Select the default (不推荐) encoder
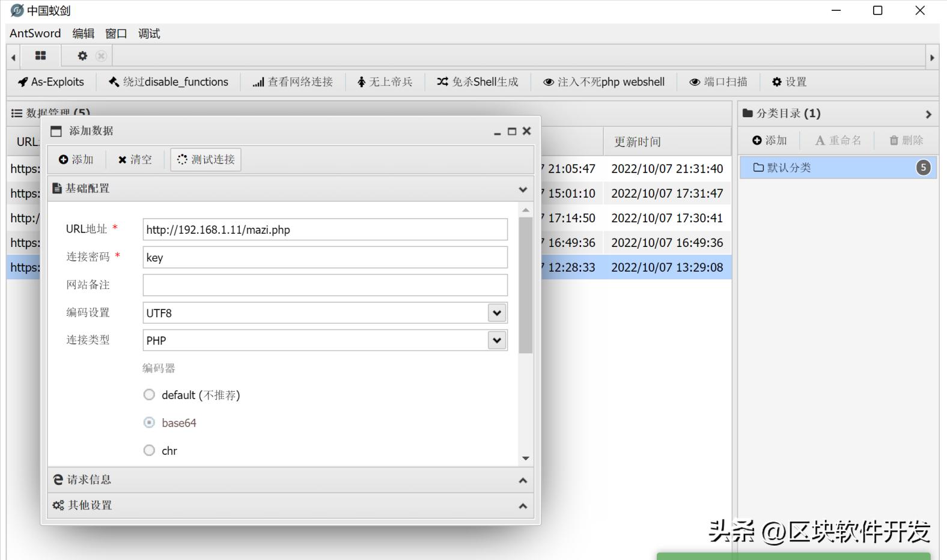947x560 pixels. 149,395
